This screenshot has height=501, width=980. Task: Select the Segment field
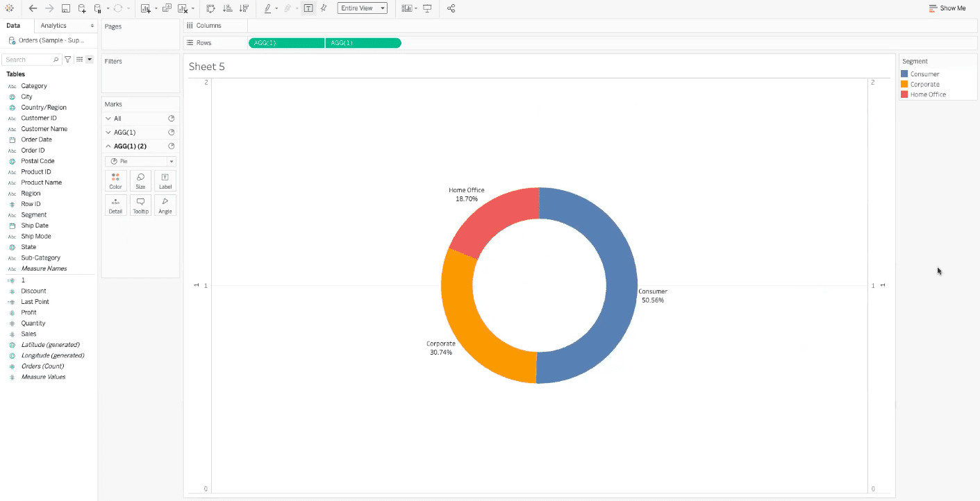pos(34,215)
